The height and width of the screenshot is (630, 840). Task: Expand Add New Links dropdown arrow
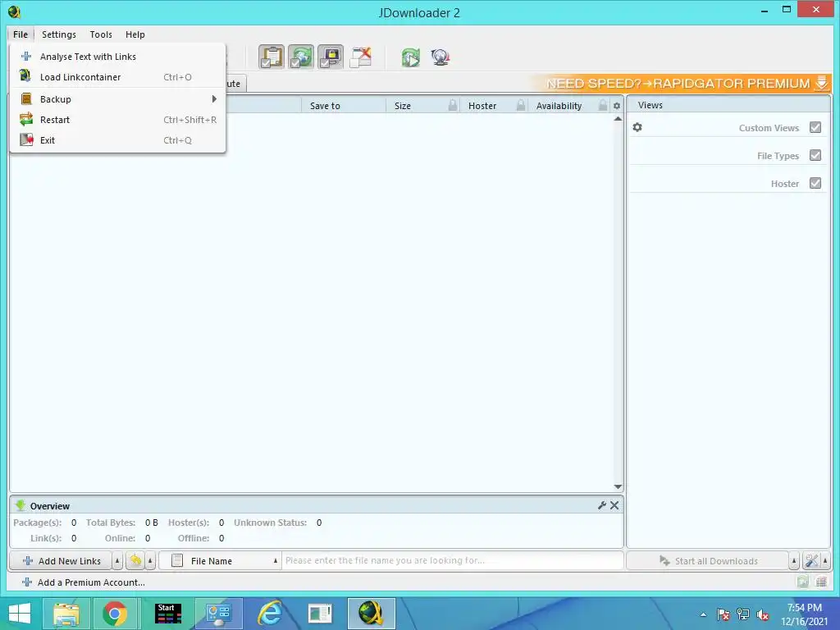click(117, 561)
